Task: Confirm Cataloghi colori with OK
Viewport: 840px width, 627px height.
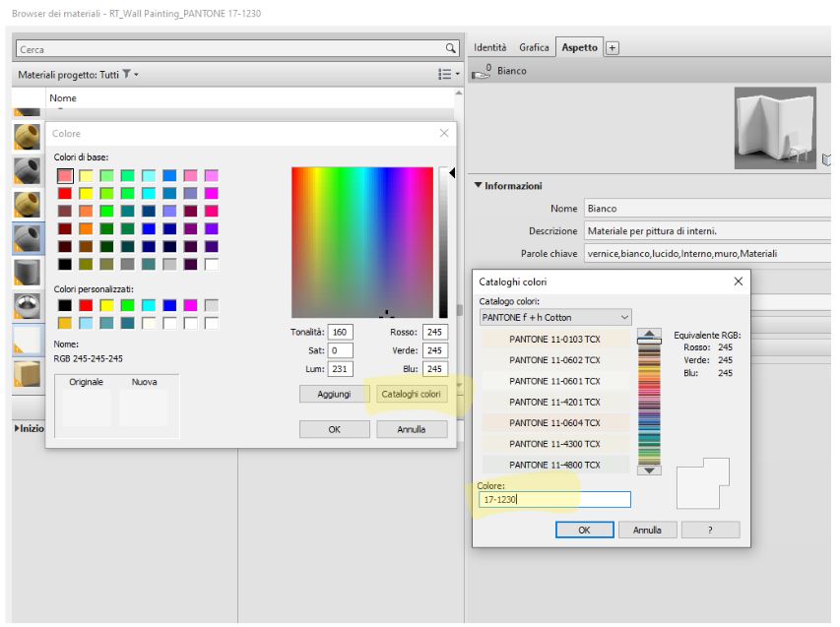Action: tap(585, 530)
